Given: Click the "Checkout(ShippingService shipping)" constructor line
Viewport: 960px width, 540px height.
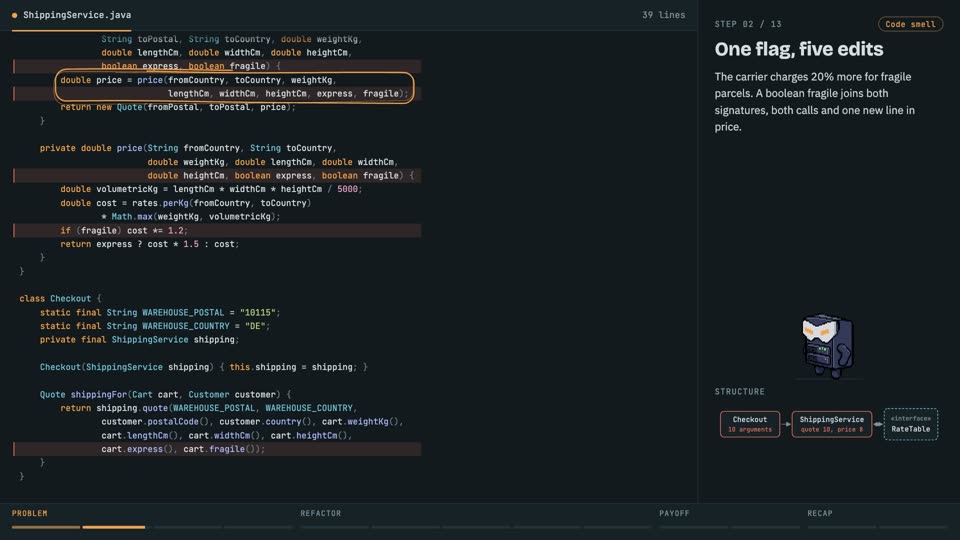Looking at the screenshot, I should [x=204, y=367].
